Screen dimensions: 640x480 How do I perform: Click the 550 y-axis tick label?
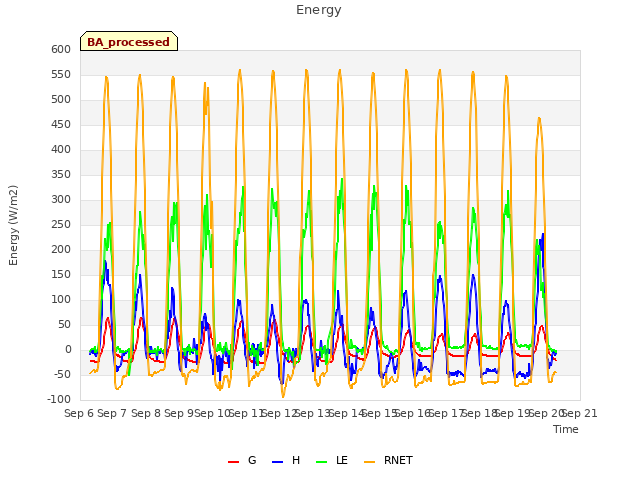pyautogui.click(x=61, y=75)
